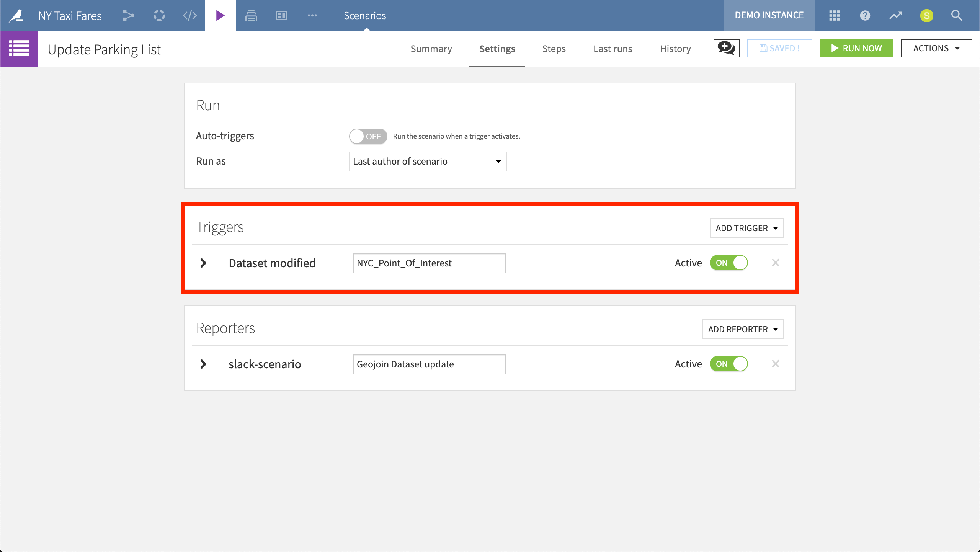Click the Demo Instance banner

coord(769,15)
